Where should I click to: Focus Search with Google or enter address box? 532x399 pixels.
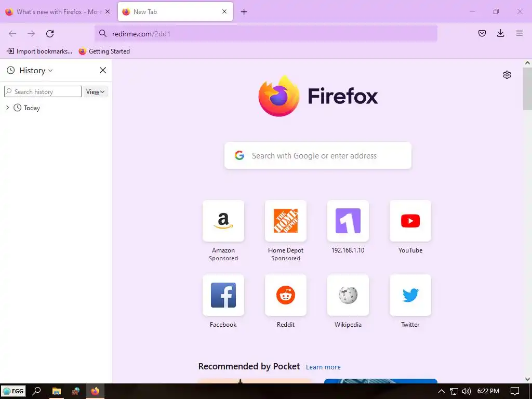click(318, 155)
